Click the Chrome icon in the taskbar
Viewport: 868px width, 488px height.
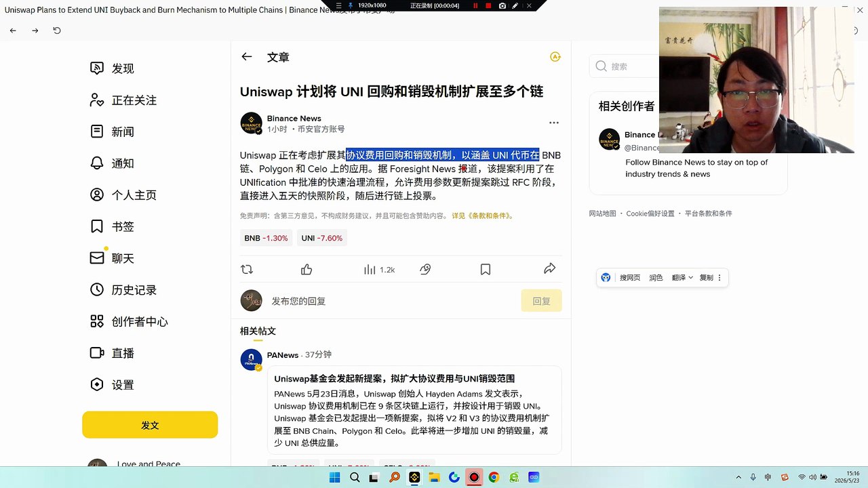click(494, 478)
